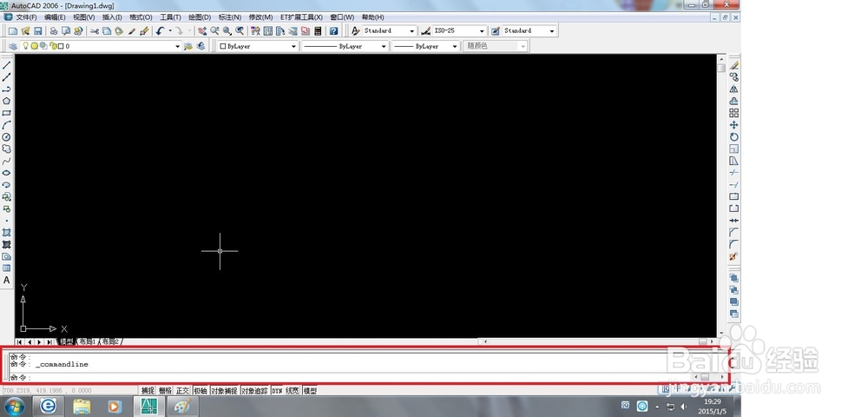This screenshot has width=868, height=417.
Task: Toggle 正交 ortho mode
Action: [182, 391]
